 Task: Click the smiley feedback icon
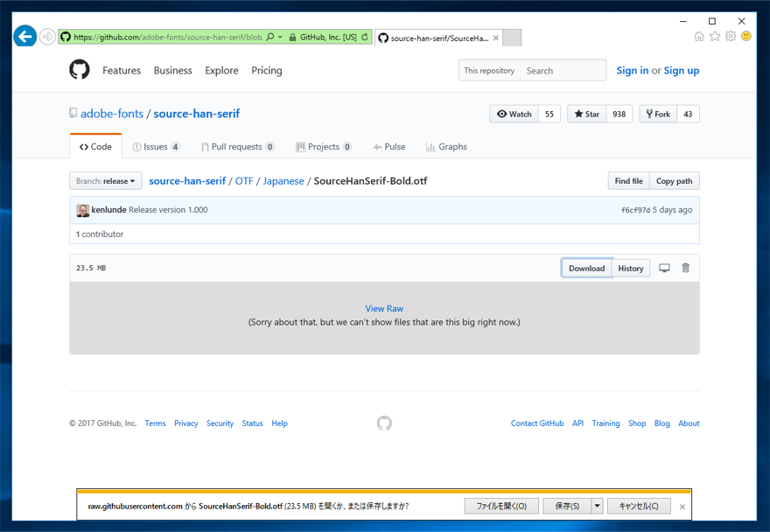pos(745,37)
